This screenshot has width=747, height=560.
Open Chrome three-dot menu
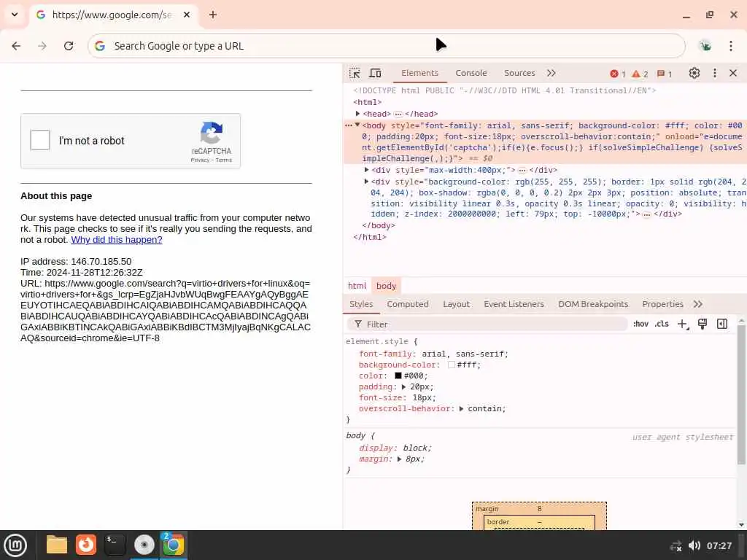click(x=731, y=46)
